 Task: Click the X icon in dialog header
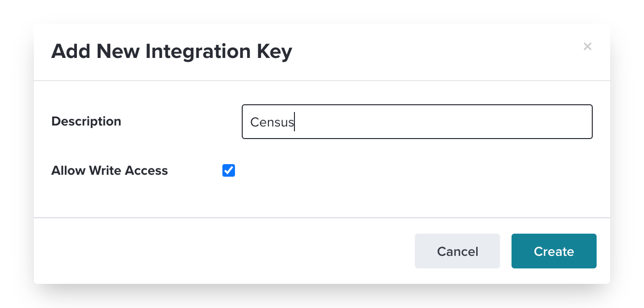(587, 46)
